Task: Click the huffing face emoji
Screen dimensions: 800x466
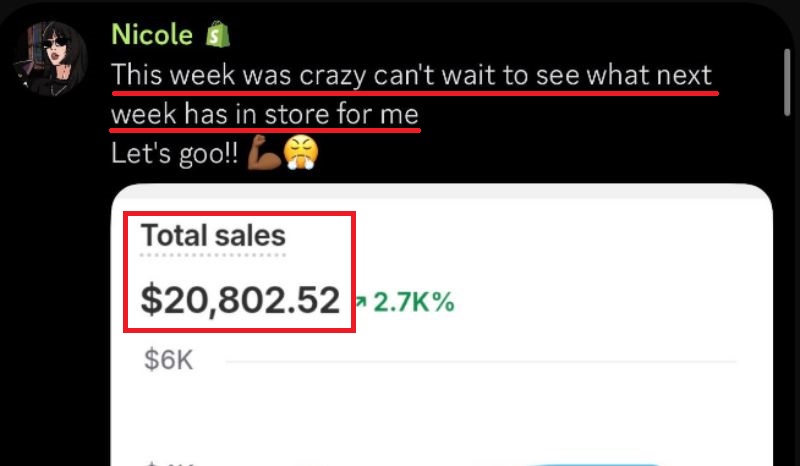Action: coord(299,155)
